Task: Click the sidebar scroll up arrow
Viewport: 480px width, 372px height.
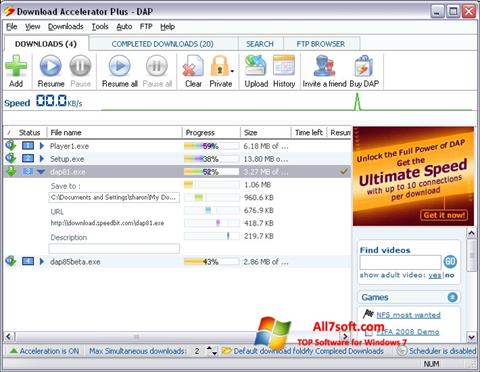Action: click(471, 233)
